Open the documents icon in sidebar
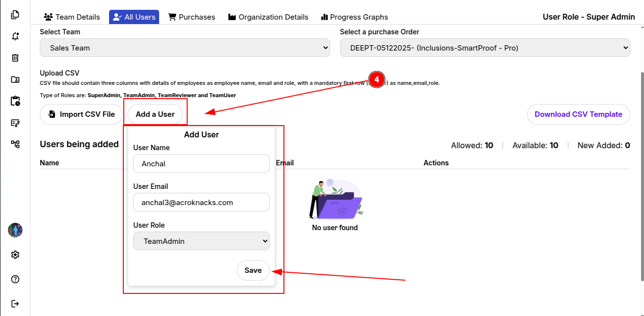 (15, 15)
